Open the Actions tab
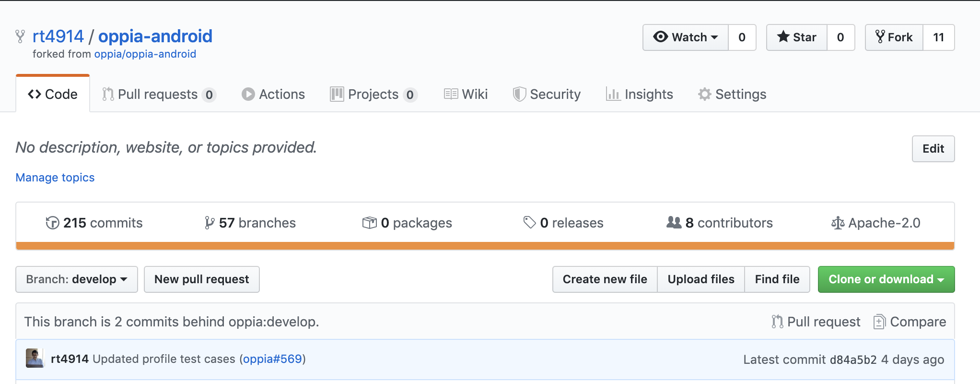Image resolution: width=980 pixels, height=384 pixels. [273, 94]
